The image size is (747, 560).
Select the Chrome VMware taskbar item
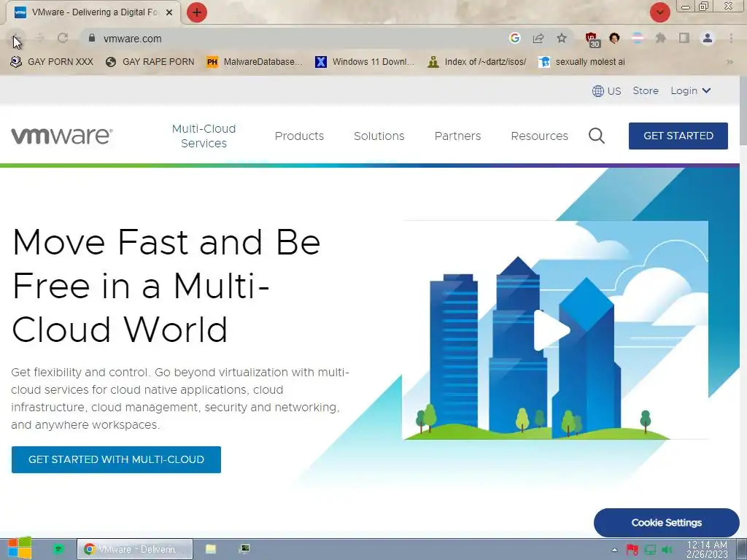coord(135,549)
